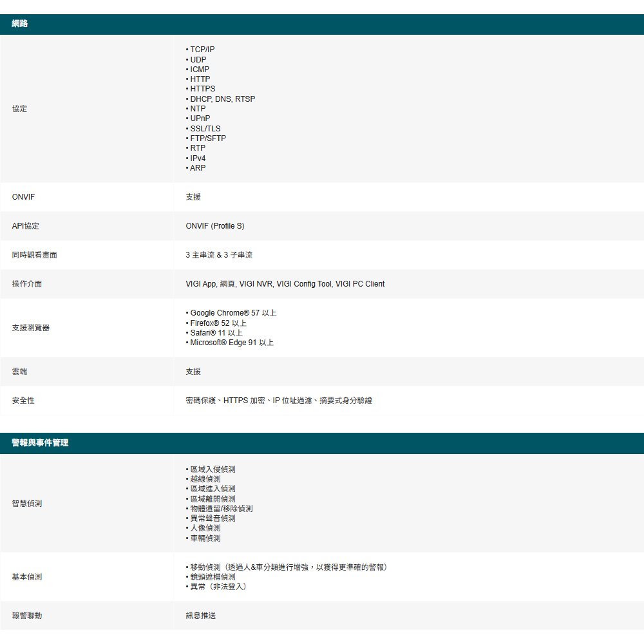
Task: Click the 3 主串流 & 3 子串流 text
Action: [219, 255]
